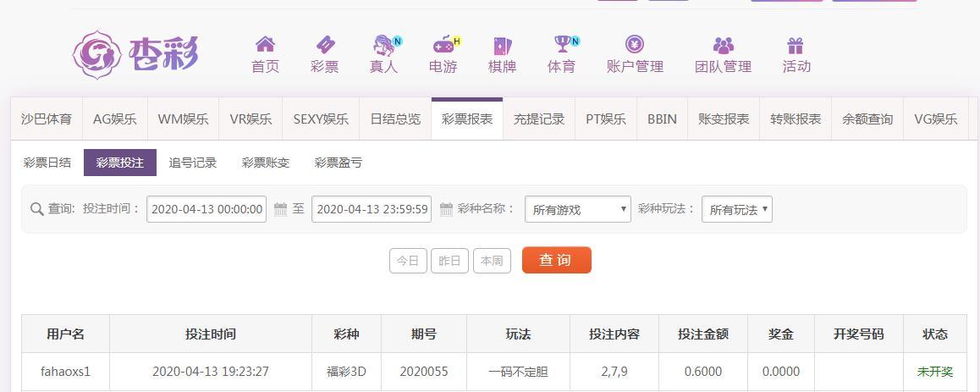980x392 pixels.
Task: Click the 用户名 column header
Action: pos(66,334)
